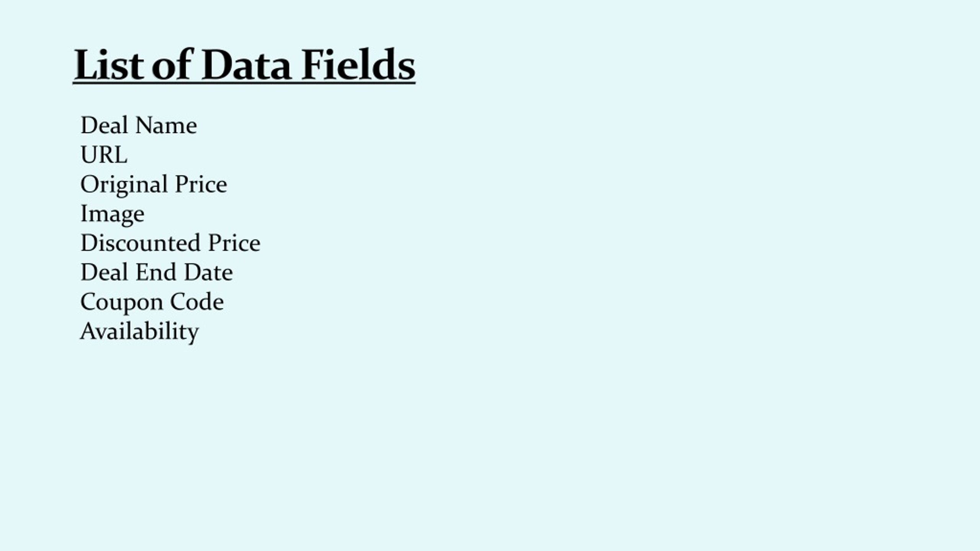Click the word 'Discounted' in the list
Viewport: 980px width, 551px height.
click(x=140, y=243)
